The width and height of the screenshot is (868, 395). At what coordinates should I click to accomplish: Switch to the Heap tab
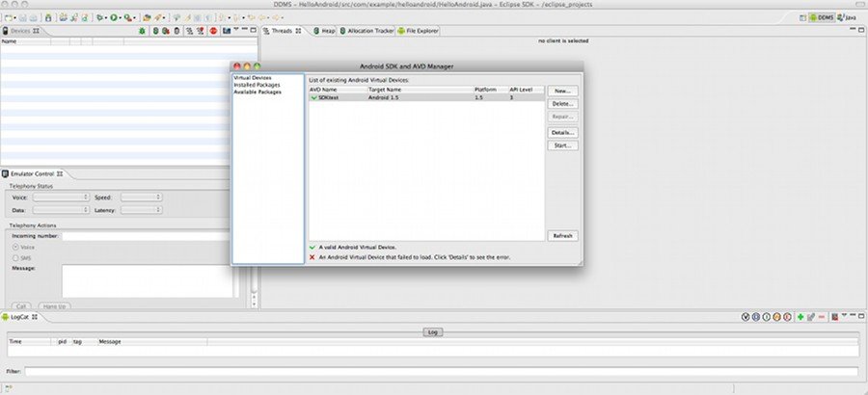pos(324,31)
